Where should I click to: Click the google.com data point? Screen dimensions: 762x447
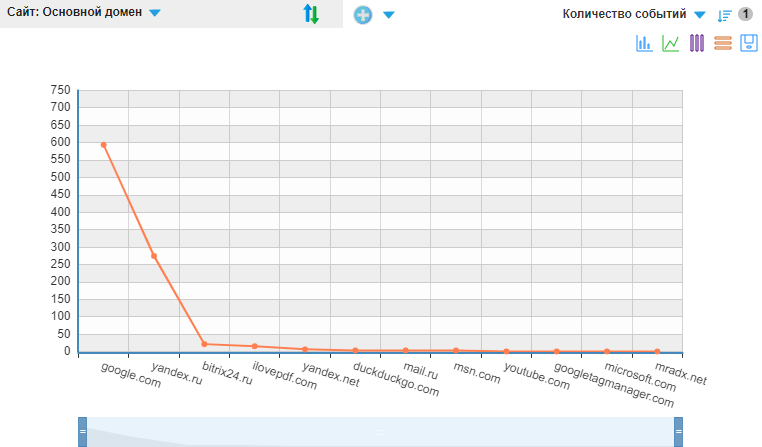(x=103, y=145)
